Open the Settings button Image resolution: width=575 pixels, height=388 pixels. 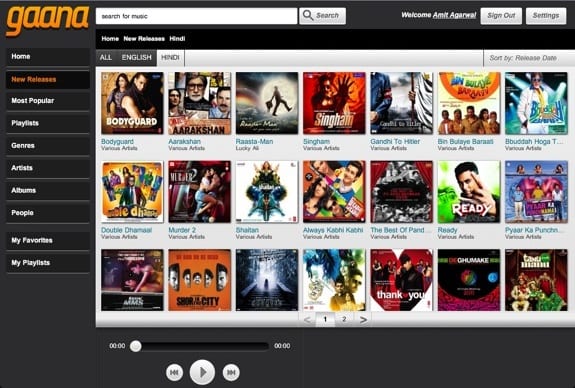pyautogui.click(x=546, y=16)
